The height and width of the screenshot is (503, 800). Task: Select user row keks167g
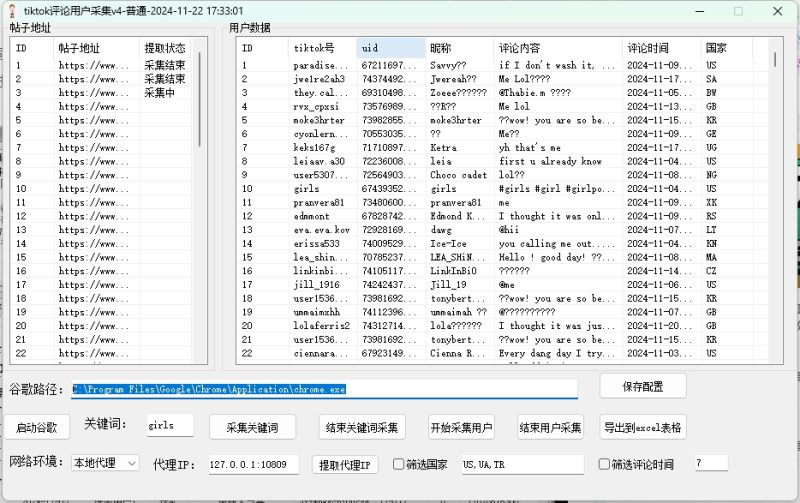tap(314, 147)
